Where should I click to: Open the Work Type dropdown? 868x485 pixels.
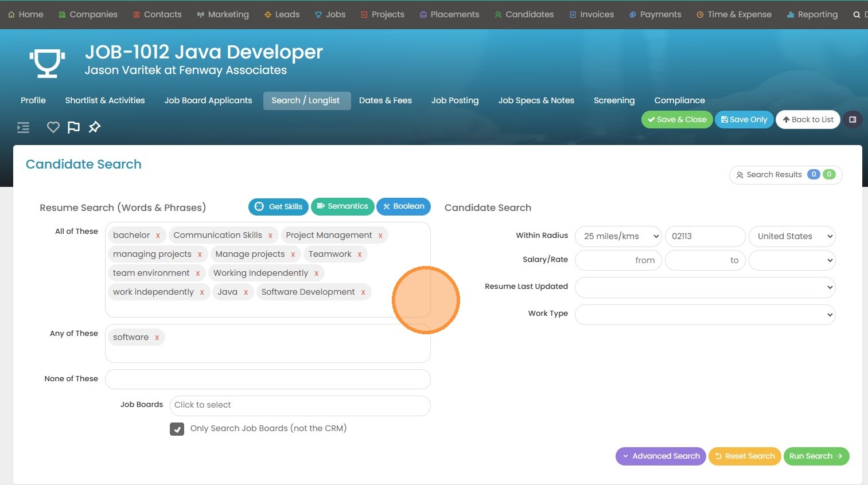tap(704, 314)
